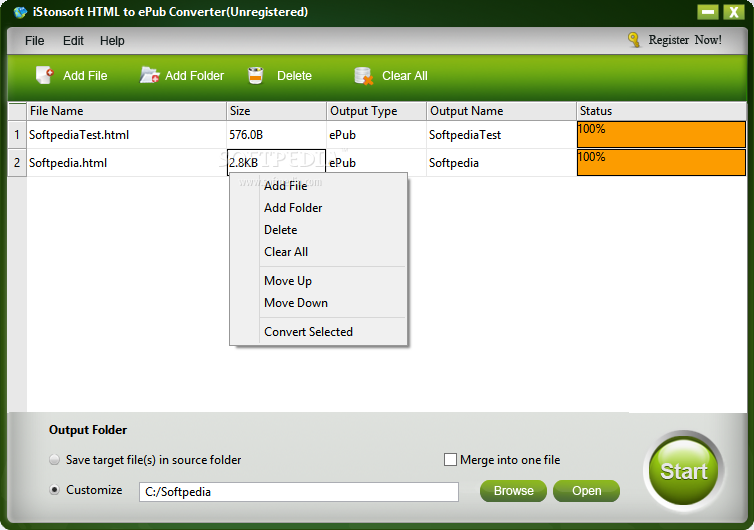Click the Softpedia output name cell
The height and width of the screenshot is (530, 754).
click(502, 163)
